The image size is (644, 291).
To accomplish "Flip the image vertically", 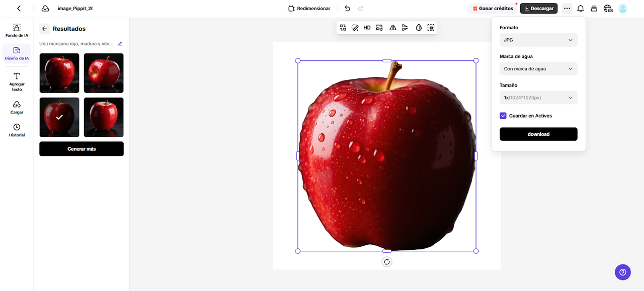I will 405,28.
